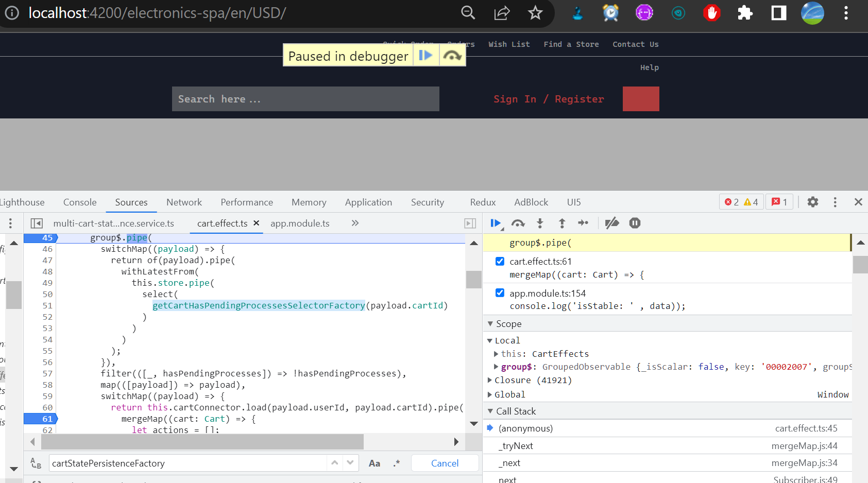The width and height of the screenshot is (868, 483).
Task: Bookmark this page with the star icon
Action: [535, 12]
